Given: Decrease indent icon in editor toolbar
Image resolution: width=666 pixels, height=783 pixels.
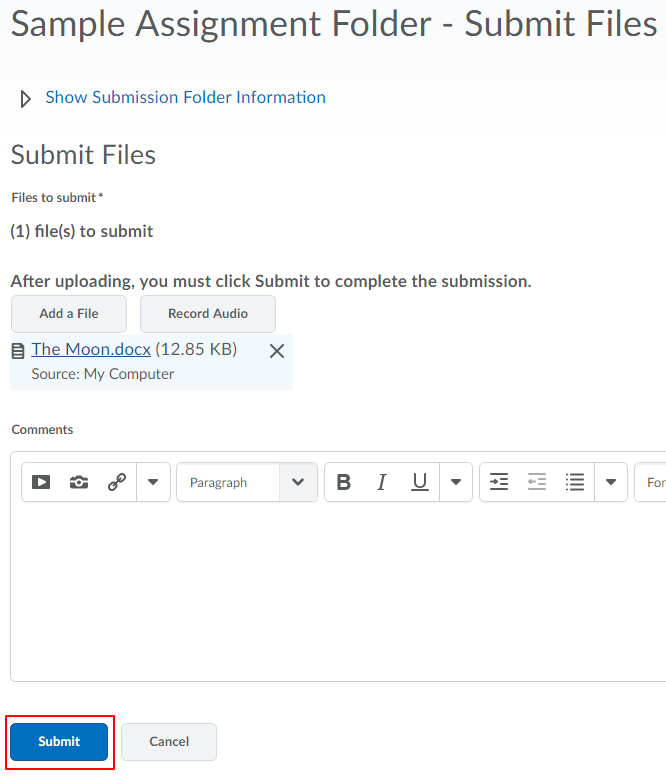Looking at the screenshot, I should (x=537, y=482).
